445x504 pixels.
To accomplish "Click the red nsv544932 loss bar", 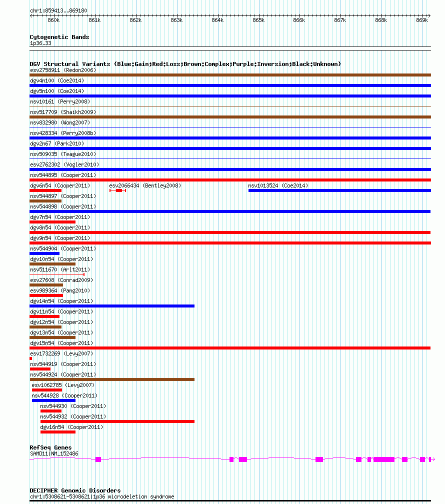I will pos(117,421).
